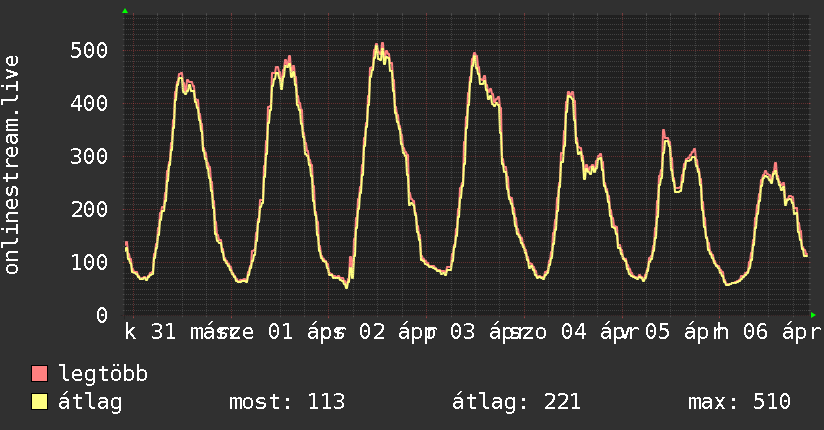Select the 03 ápr date label

point(482,331)
